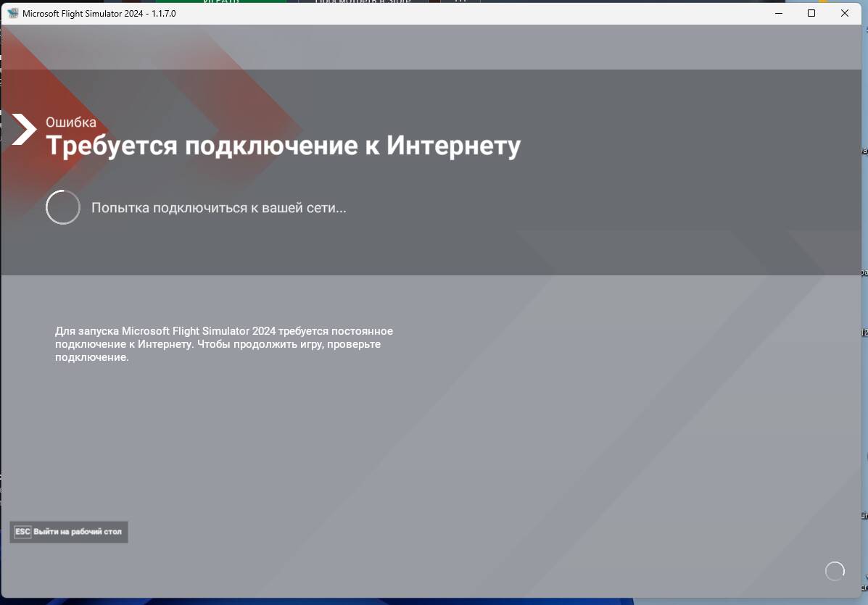This screenshot has width=868, height=605.
Task: Click the window title 'Microsoft Flight Simulator 2024 - 1.1.7.0'
Action: tap(99, 13)
